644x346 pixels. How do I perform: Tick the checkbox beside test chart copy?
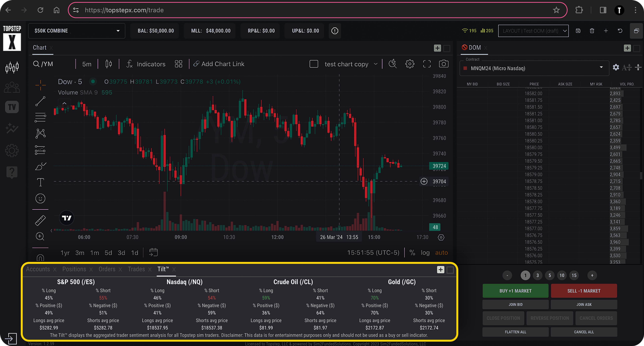tap(314, 64)
